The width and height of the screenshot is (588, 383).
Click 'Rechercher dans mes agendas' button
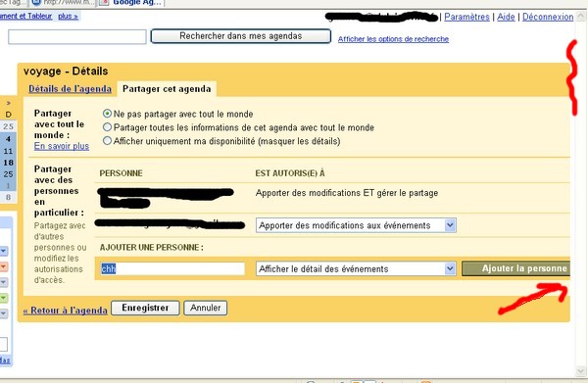(241, 36)
